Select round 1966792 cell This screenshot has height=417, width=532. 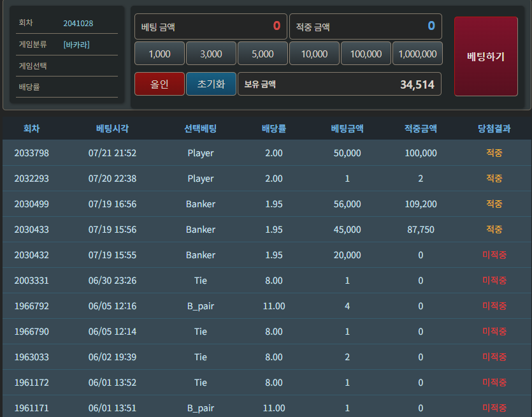point(32,306)
